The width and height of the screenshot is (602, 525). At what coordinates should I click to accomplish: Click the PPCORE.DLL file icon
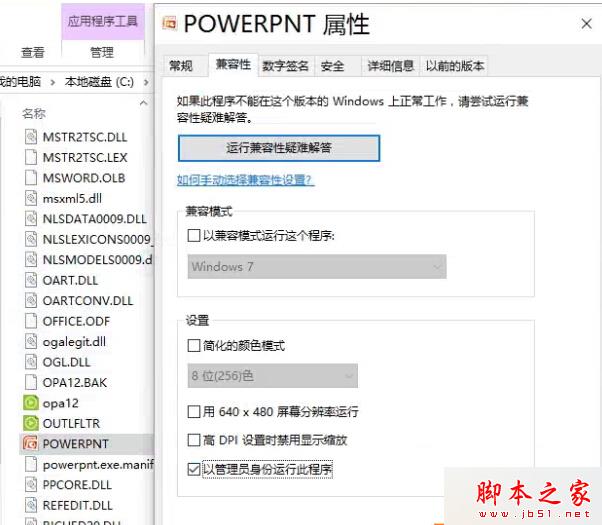point(31,485)
